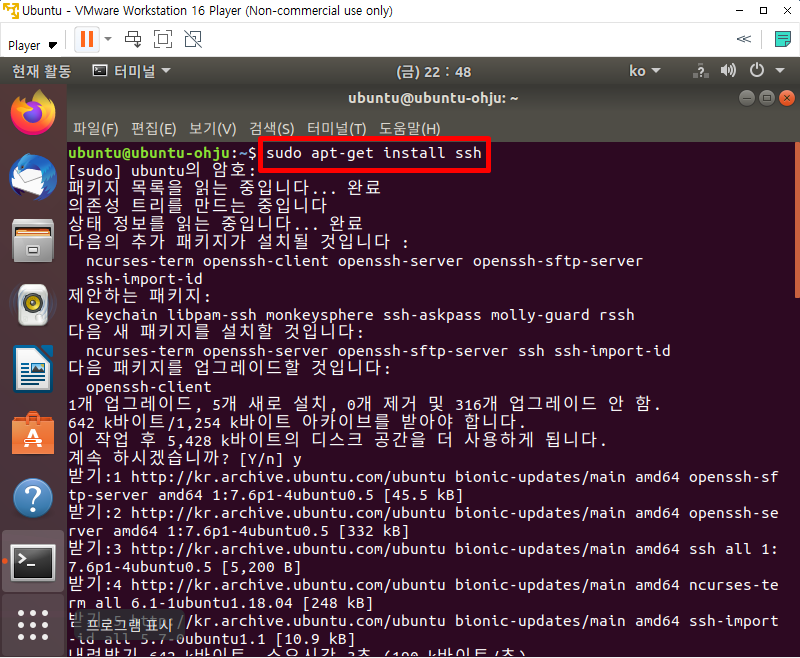800x658 pixels.
Task: Toggle Unity mode icon in VMware toolbar
Action: (x=193, y=39)
